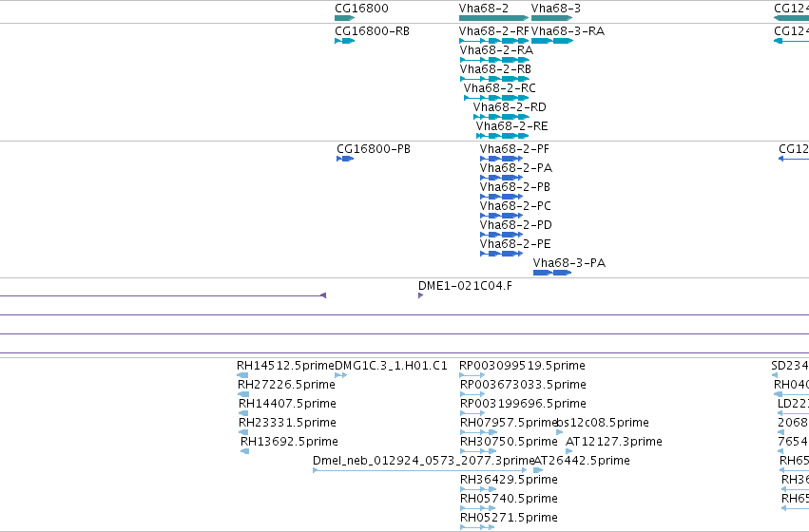The image size is (809, 532).
Task: Select the RH05740.5prime EST
Action: pos(478,508)
